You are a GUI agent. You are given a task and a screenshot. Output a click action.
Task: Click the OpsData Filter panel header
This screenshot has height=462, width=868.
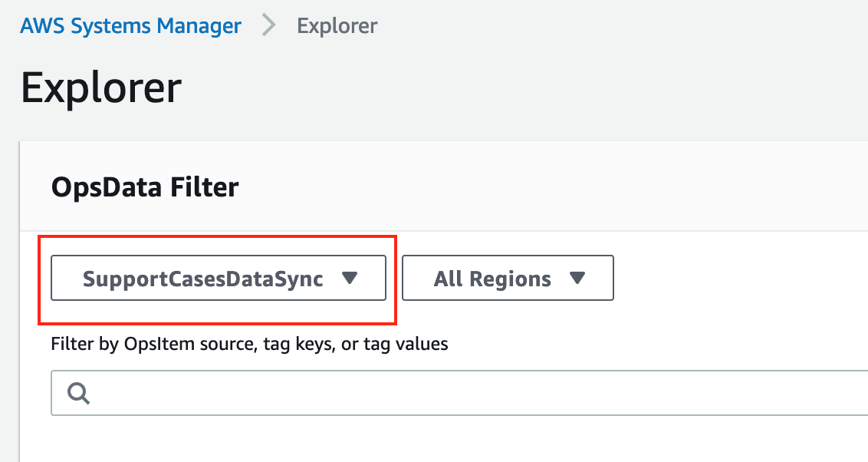(x=145, y=186)
